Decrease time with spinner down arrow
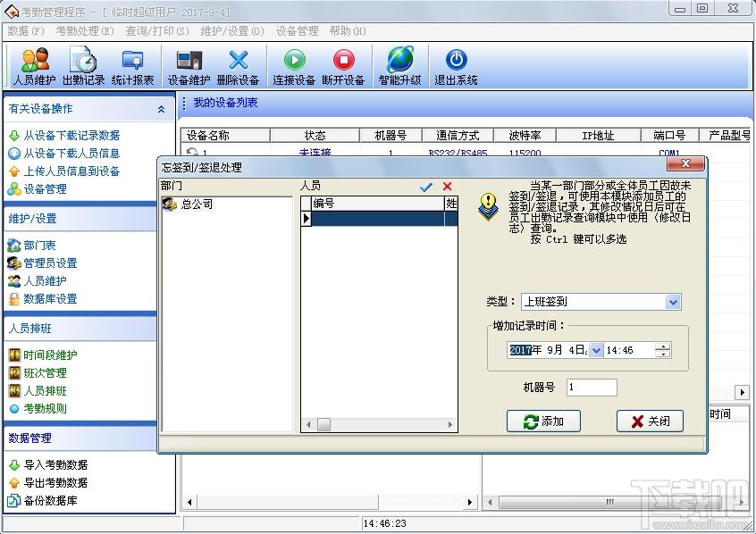 click(663, 355)
